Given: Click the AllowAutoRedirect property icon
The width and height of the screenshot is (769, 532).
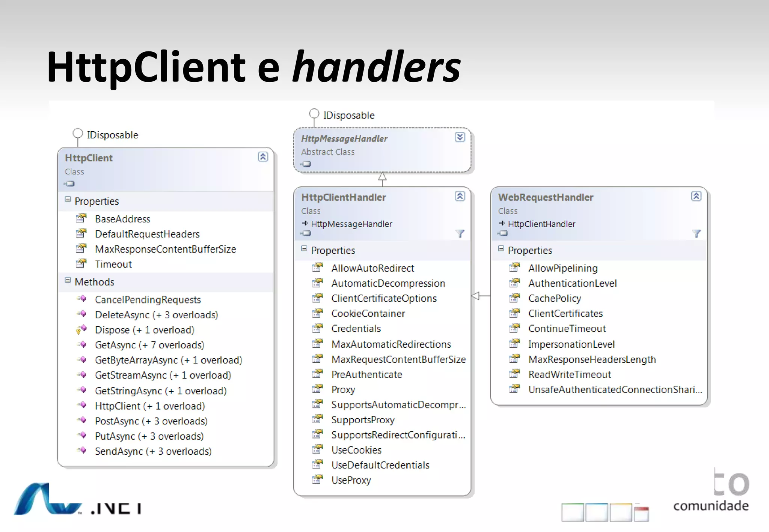Looking at the screenshot, I should click(318, 268).
